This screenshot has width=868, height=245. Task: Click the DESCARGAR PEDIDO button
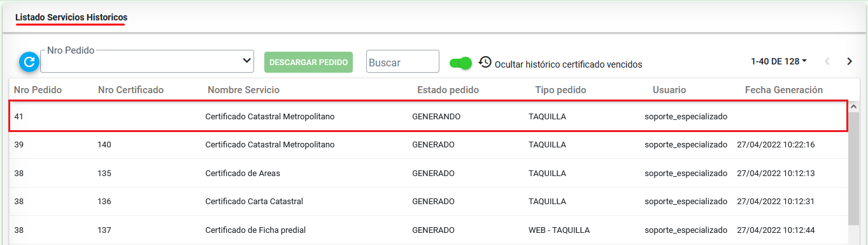pos(309,63)
